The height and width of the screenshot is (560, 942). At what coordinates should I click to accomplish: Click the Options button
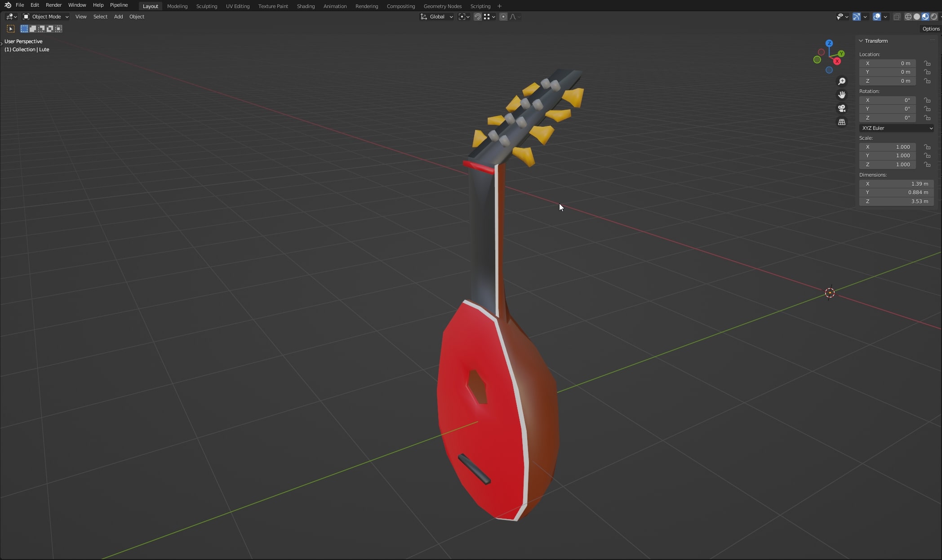(930, 29)
